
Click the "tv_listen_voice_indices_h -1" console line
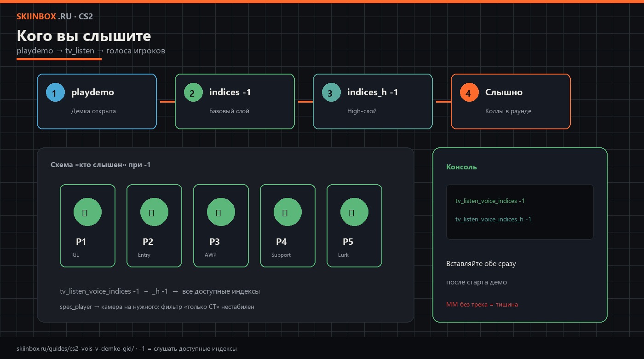coord(493,220)
